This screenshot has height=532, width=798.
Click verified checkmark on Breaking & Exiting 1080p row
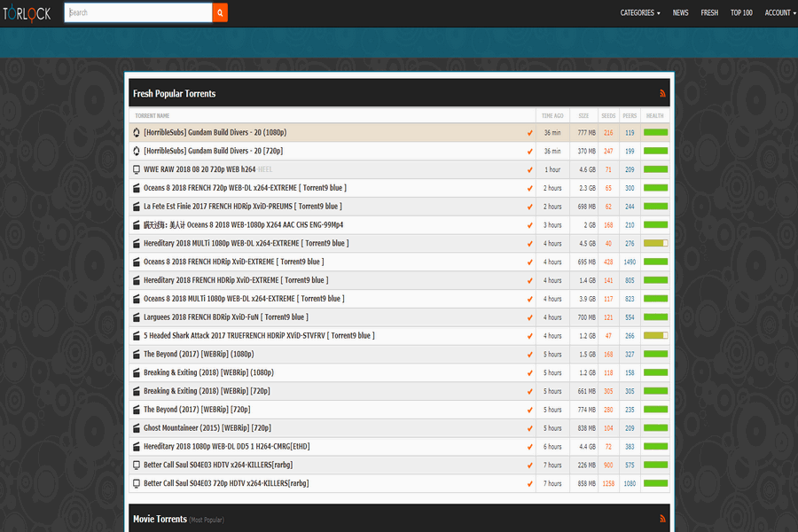[x=530, y=373]
